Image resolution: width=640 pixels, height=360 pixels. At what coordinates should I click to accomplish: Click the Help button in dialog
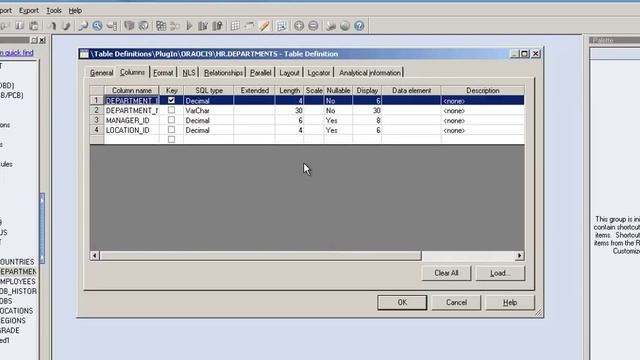(510, 302)
